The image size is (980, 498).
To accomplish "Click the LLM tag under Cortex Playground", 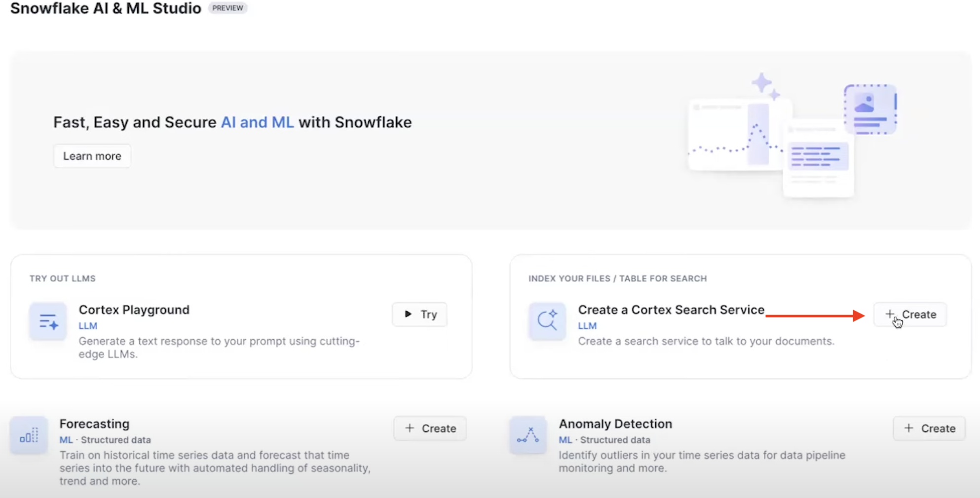I will point(88,326).
